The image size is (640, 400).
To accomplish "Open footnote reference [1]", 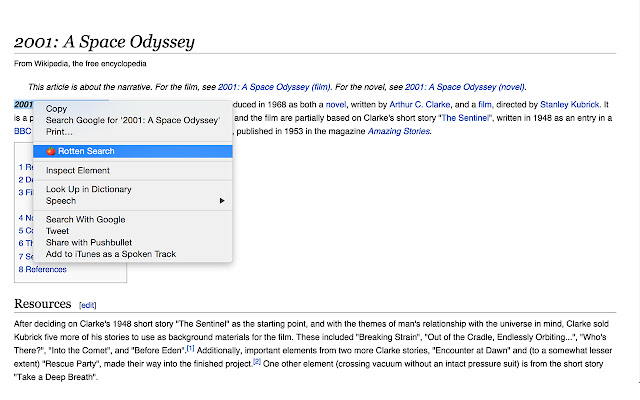I will 190,349.
